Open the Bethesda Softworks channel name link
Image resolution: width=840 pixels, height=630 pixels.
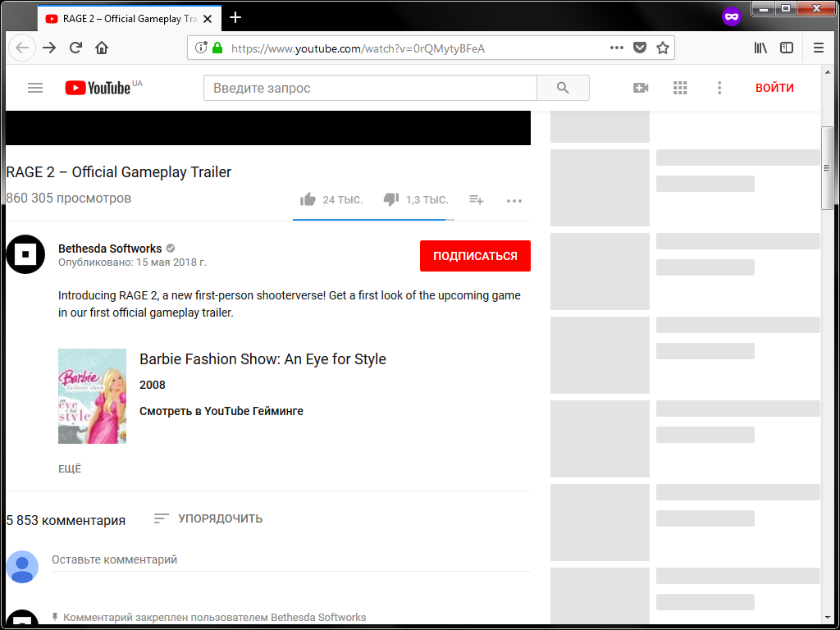pyautogui.click(x=110, y=249)
